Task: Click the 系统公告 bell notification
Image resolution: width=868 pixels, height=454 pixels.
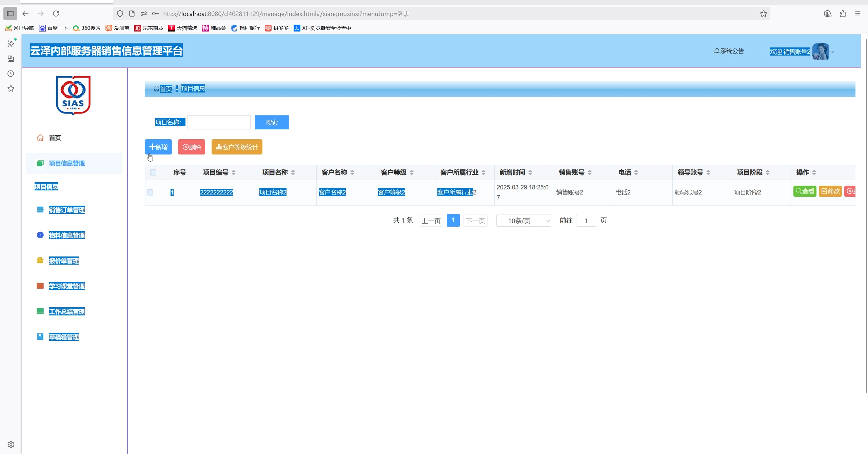Action: coord(729,51)
